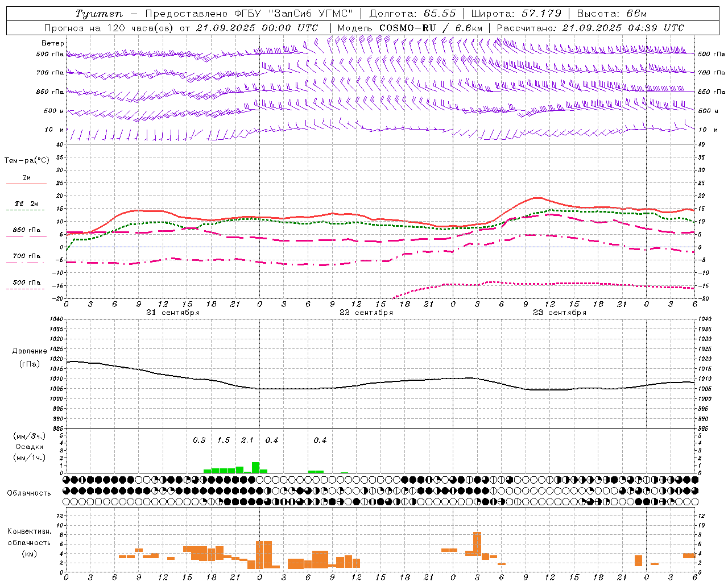The width and height of the screenshot is (728, 582).
Task: Click the '22 сентября' date label
Action: point(366,313)
